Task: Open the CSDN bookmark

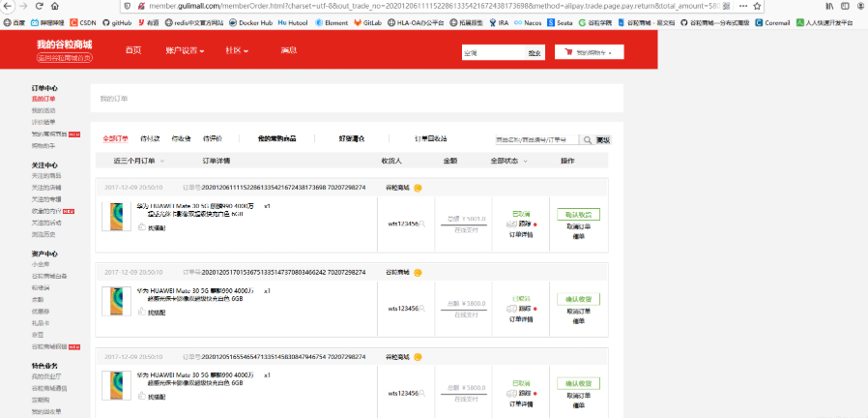Action: (x=83, y=22)
